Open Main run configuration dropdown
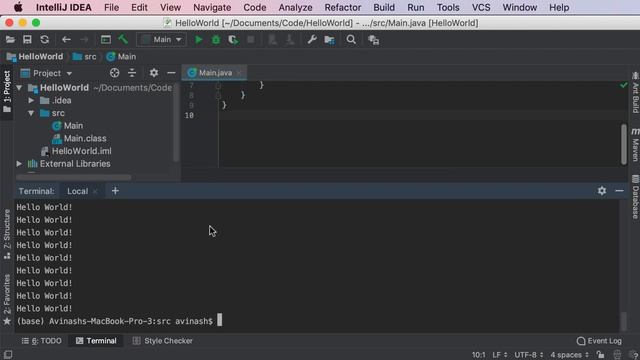The height and width of the screenshot is (360, 640). click(162, 40)
